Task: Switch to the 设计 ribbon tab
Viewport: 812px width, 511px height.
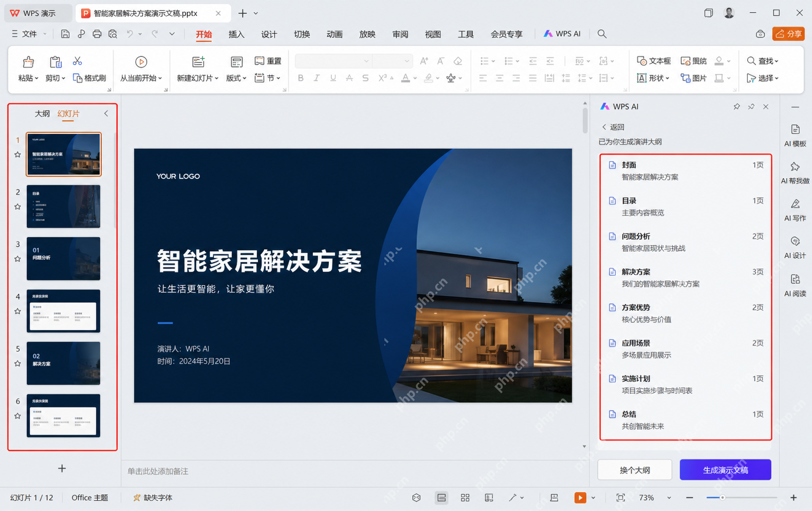Action: [x=269, y=34]
